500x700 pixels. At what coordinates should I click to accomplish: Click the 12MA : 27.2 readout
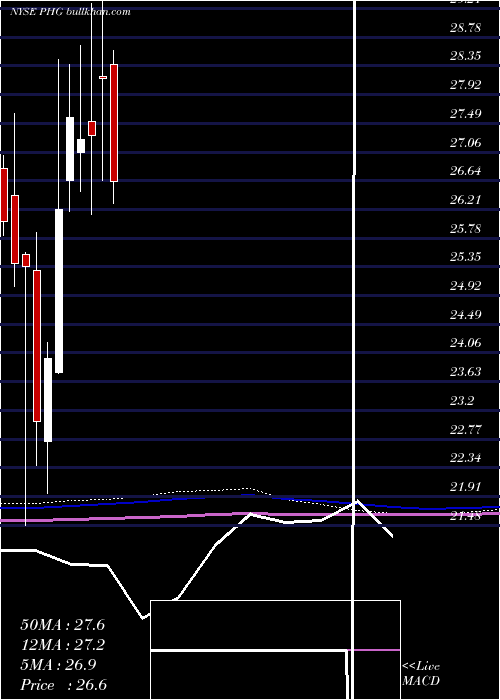62,645
